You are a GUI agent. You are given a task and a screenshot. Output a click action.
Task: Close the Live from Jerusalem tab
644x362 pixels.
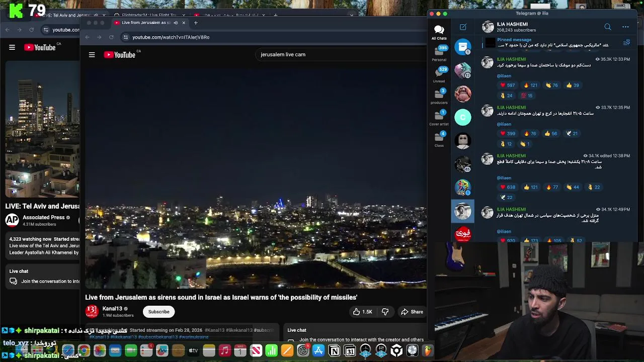[184, 23]
